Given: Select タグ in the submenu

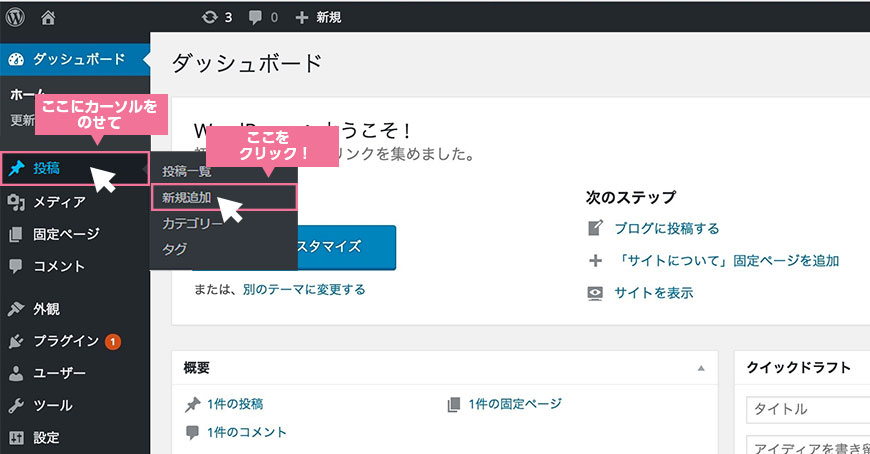Looking at the screenshot, I should click(x=174, y=249).
